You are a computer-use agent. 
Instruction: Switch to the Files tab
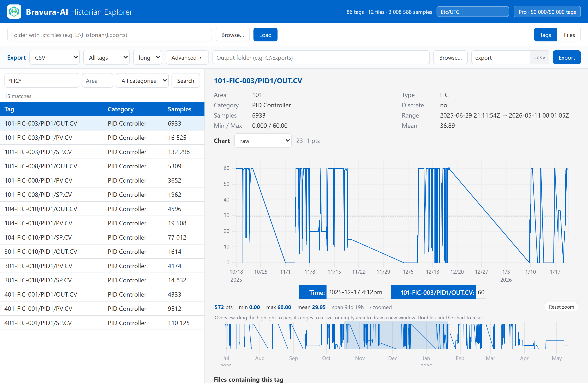[x=569, y=35]
